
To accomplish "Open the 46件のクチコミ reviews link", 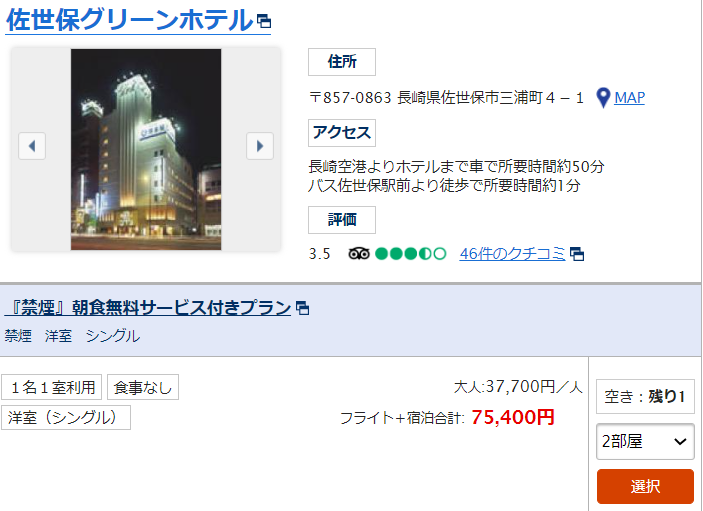I will tap(512, 254).
